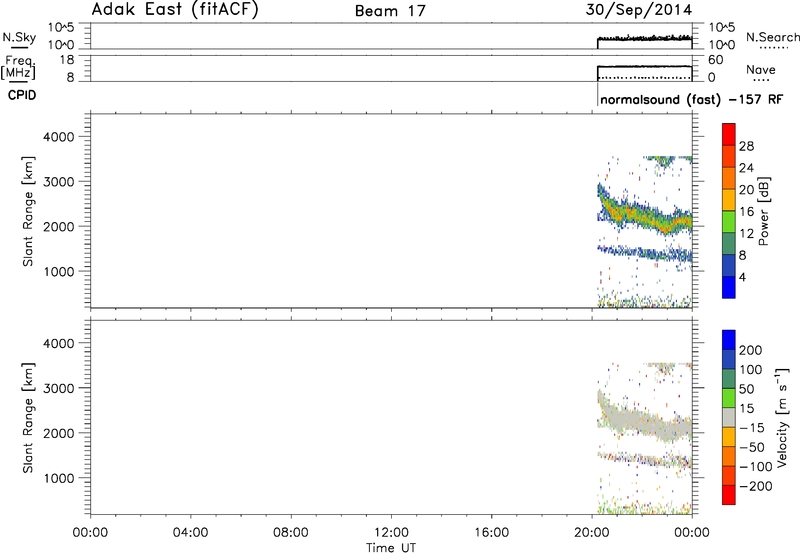Screen dimensions: 800x554
Task: Click the noise trace in N.Sky panel
Action: coord(644,38)
